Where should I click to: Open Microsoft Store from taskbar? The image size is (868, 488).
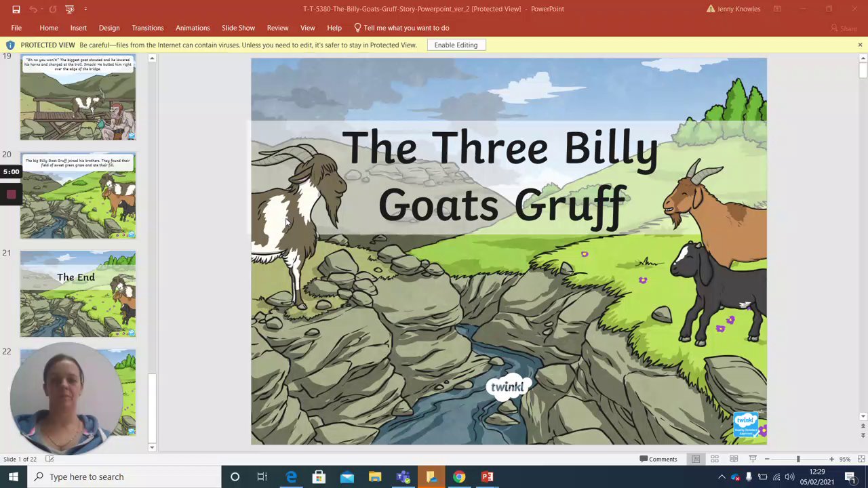click(319, 476)
